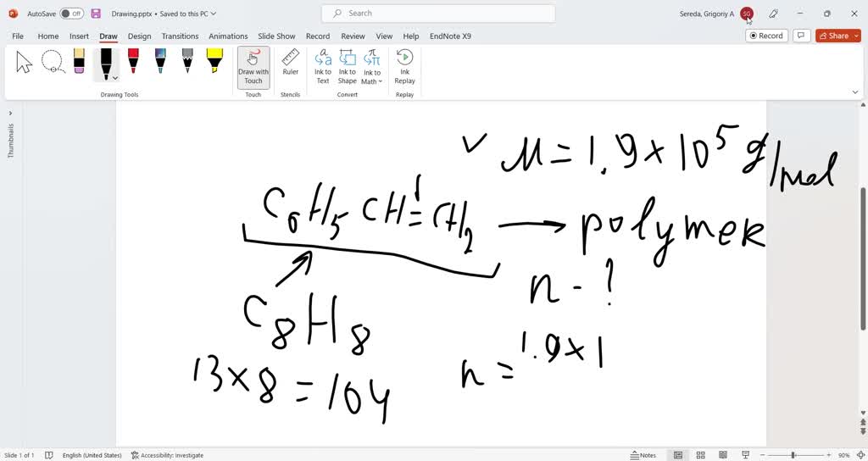Open the View tab
Screen dimensions: 868x461
click(384, 36)
